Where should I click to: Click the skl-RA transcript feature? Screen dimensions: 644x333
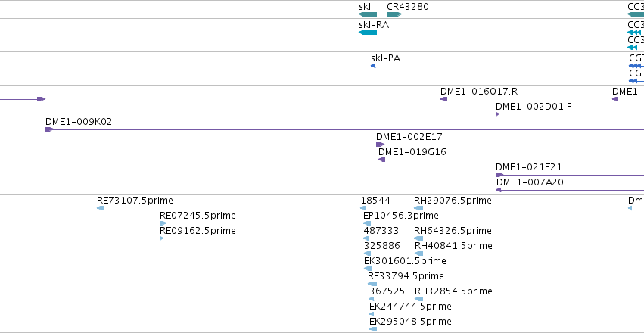coord(368,33)
